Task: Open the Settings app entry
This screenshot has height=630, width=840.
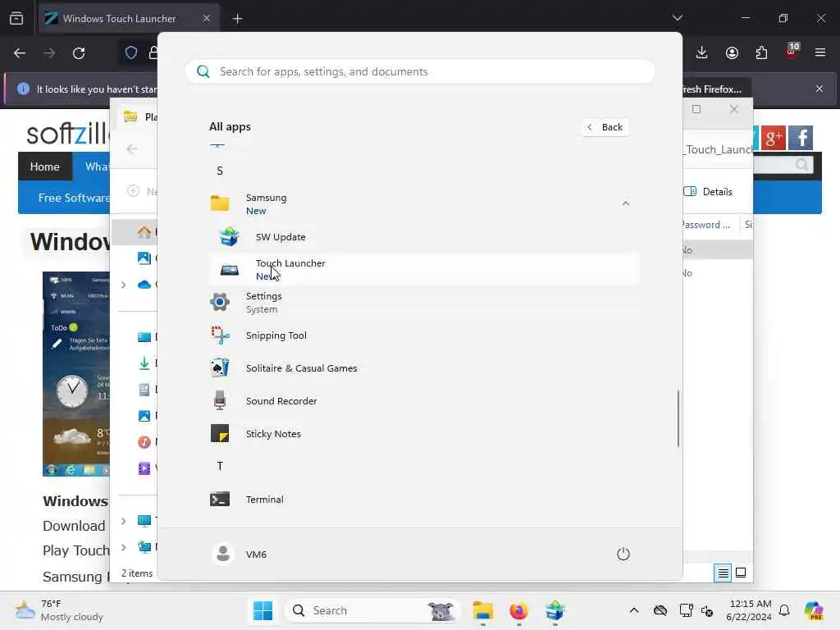Action: tap(425, 302)
